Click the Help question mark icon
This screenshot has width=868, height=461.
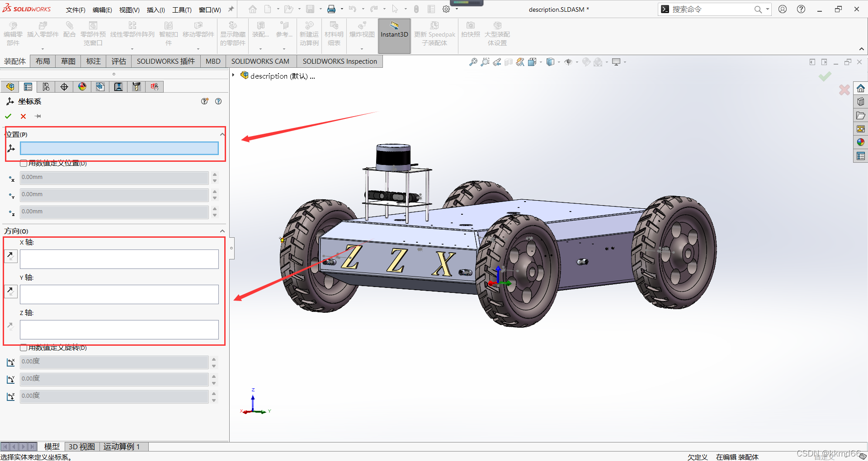coord(801,9)
